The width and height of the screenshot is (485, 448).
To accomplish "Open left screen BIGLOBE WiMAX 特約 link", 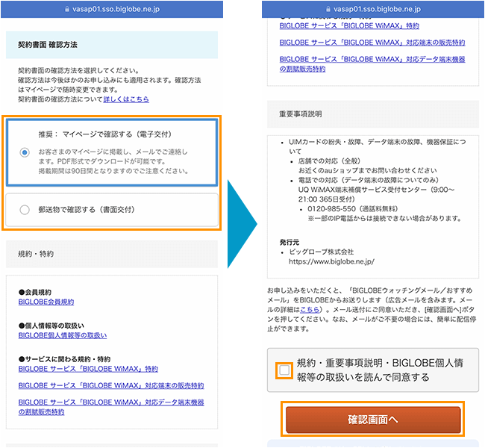I will pos(88,369).
